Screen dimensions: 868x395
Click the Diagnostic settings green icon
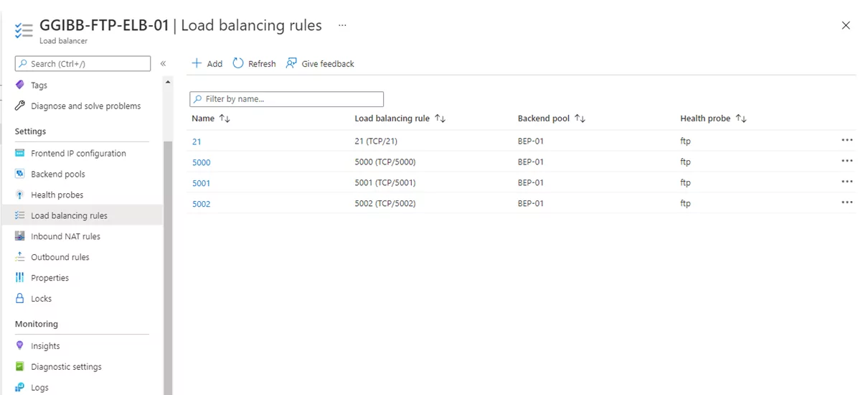pos(20,366)
